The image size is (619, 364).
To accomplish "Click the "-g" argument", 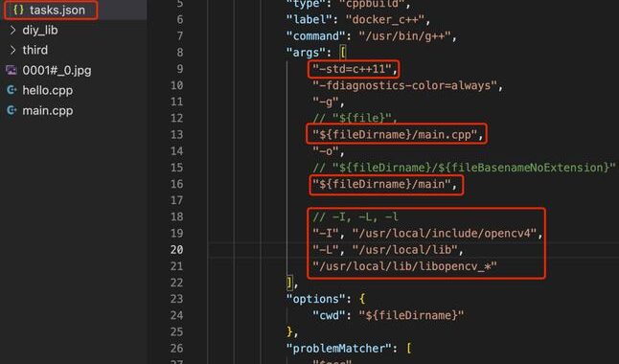I will 325,102.
